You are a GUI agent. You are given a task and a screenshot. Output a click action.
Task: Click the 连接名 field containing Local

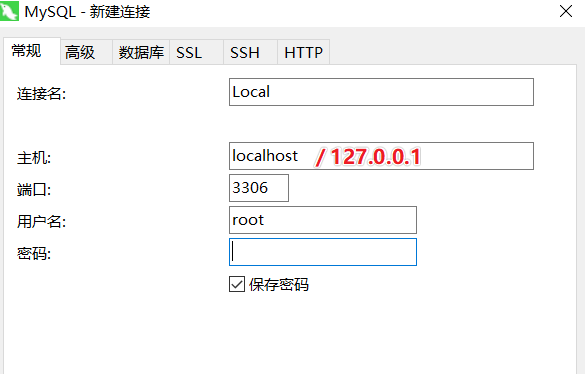(381, 92)
